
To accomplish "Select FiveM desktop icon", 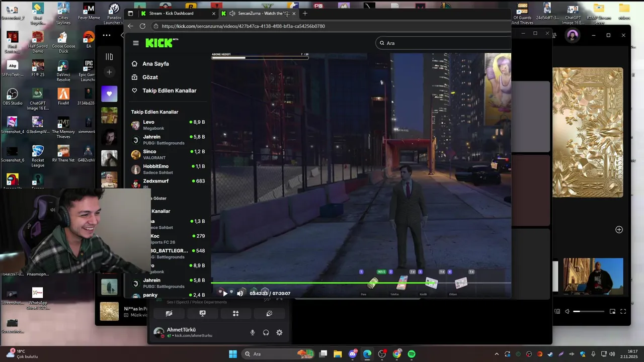I will 63,97.
